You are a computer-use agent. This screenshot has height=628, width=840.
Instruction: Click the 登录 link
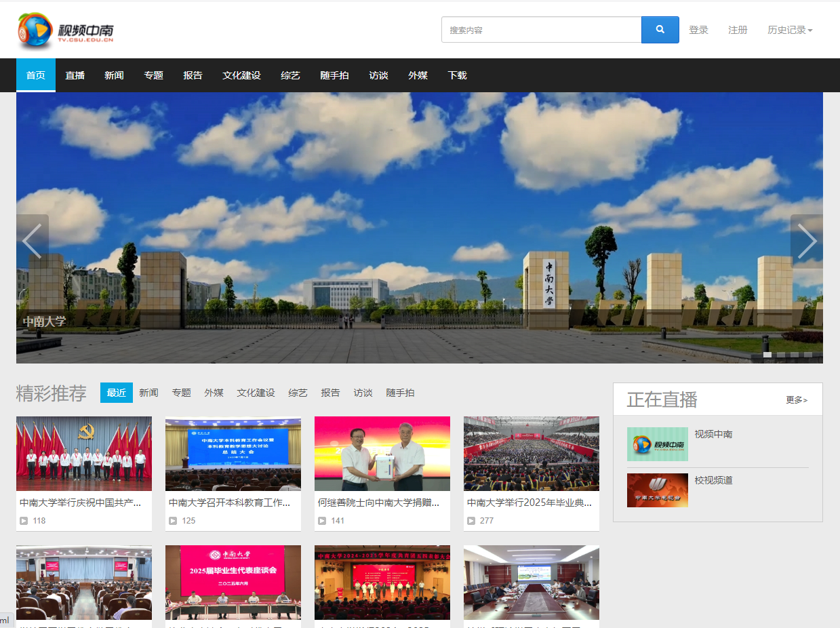click(x=698, y=30)
